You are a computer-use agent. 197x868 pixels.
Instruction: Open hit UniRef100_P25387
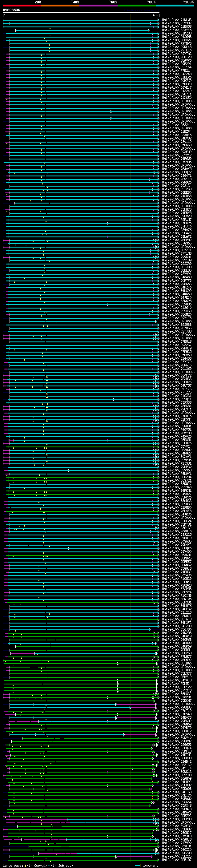click(x=177, y=23)
